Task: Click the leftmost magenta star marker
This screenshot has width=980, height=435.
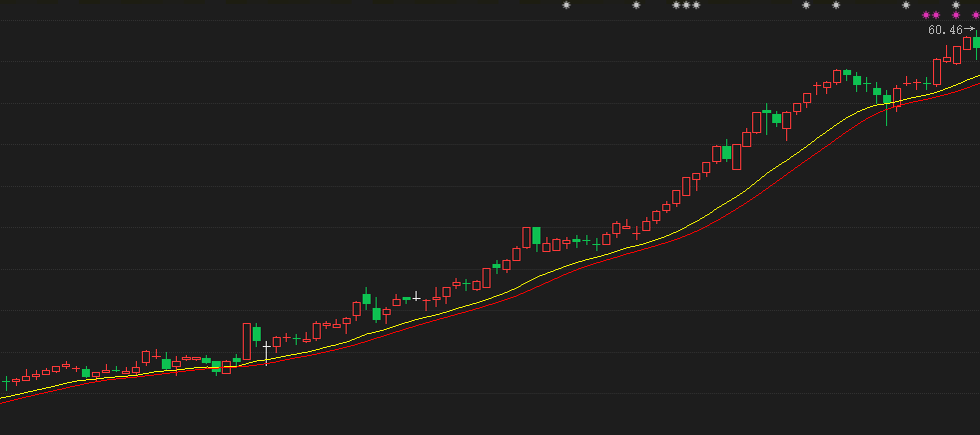Action: click(926, 15)
